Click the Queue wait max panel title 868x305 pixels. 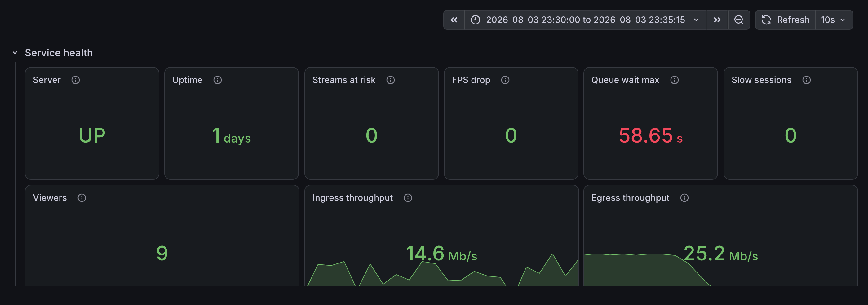tap(625, 80)
